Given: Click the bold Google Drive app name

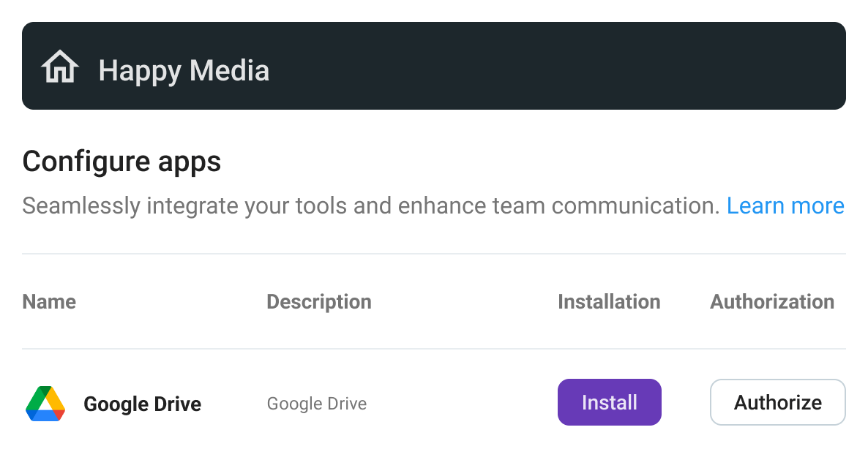Looking at the screenshot, I should (x=142, y=404).
